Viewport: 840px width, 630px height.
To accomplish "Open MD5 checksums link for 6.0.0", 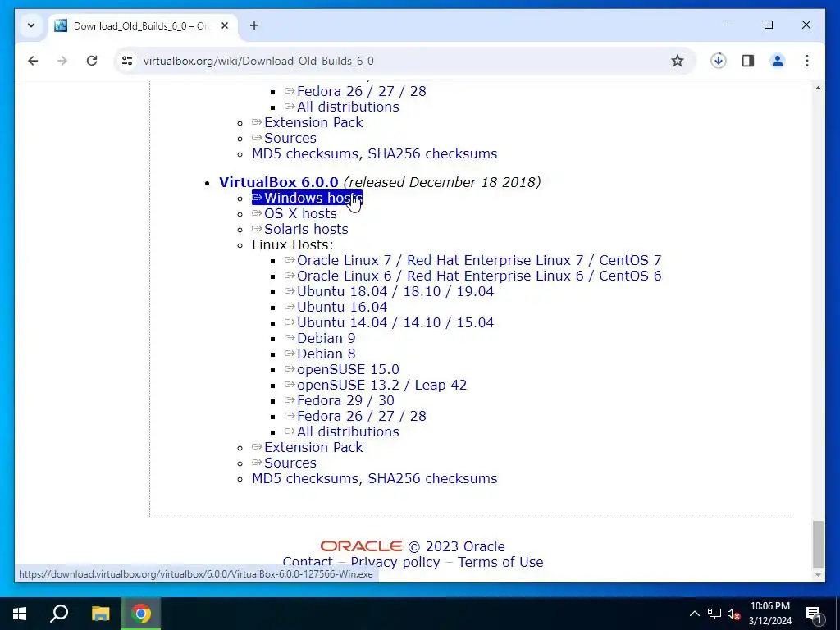I will (305, 478).
